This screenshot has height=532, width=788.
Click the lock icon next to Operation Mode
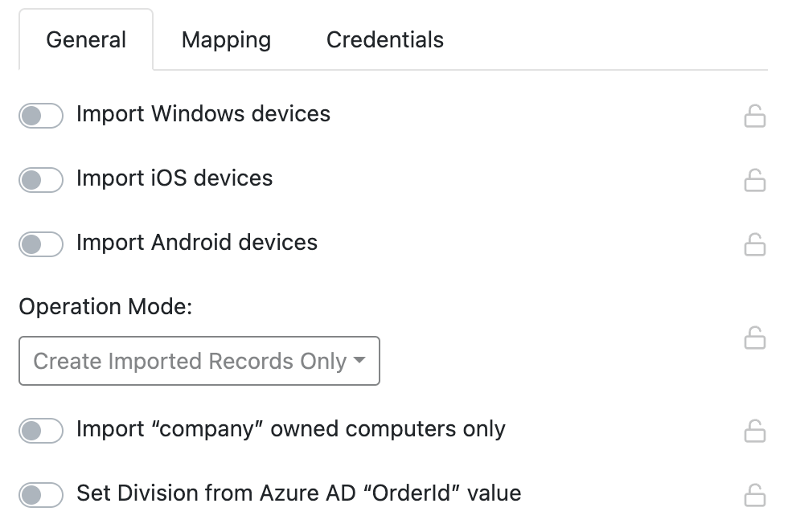click(x=756, y=338)
